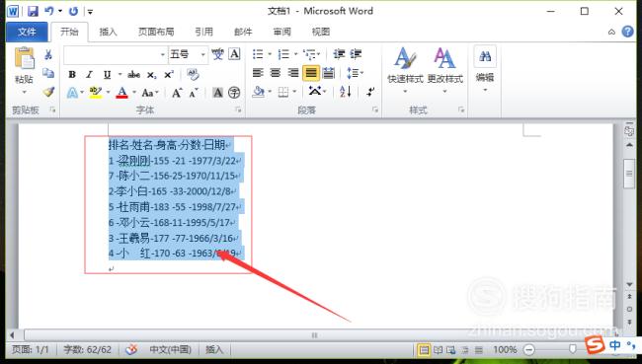Image resolution: width=642 pixels, height=364 pixels.
Task: Activate the Format Painter brush
Action: click(x=48, y=92)
